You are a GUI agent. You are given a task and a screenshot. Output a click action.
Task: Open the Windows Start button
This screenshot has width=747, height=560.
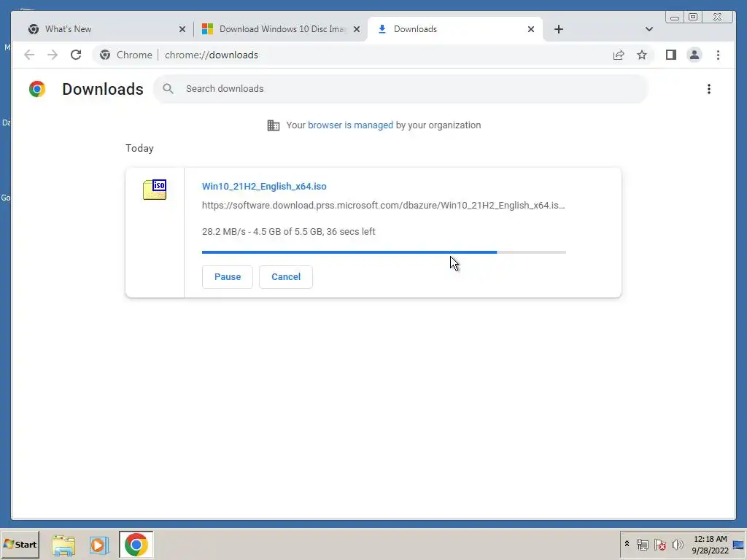tap(20, 544)
